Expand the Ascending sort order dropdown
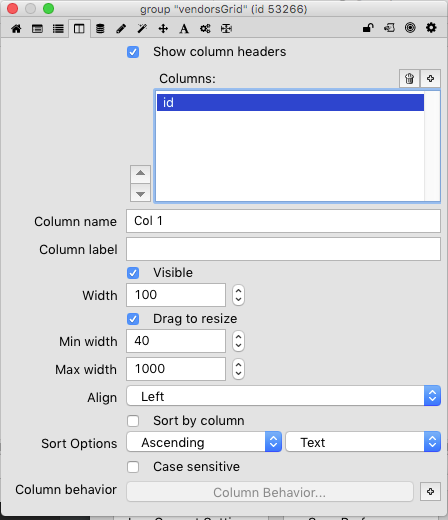Viewport: 448px width, 520px height. pos(204,442)
